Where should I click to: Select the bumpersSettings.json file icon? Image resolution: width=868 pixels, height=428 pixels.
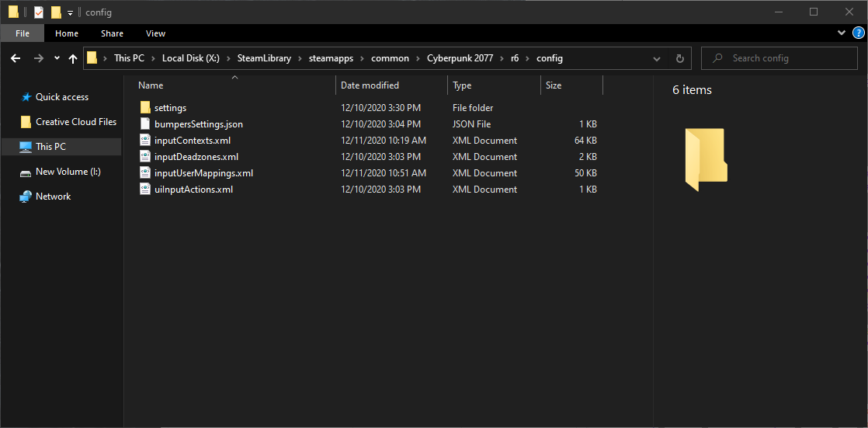point(145,124)
